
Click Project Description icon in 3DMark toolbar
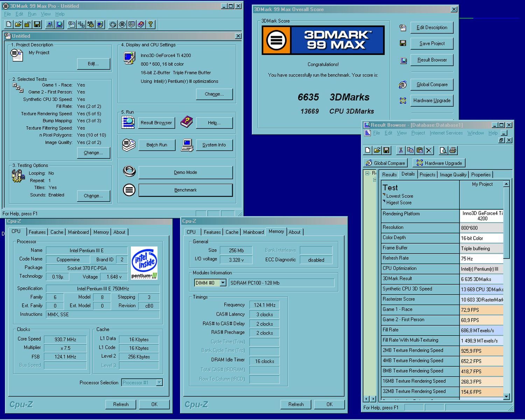point(72,24)
